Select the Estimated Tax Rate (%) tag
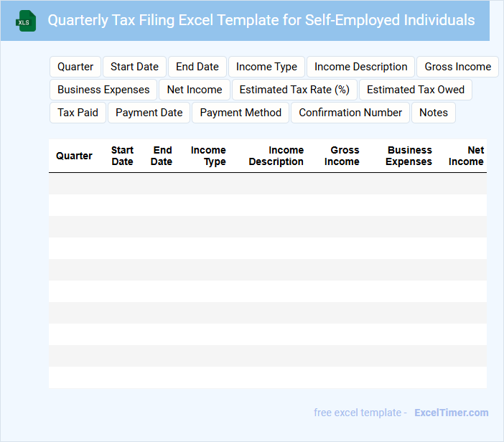This screenshot has width=504, height=442. pyautogui.click(x=294, y=90)
